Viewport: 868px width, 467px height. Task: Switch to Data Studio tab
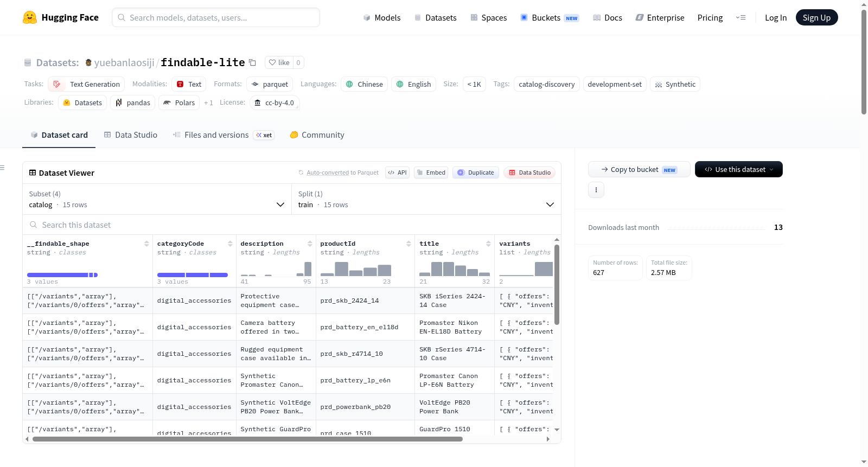[x=131, y=135]
